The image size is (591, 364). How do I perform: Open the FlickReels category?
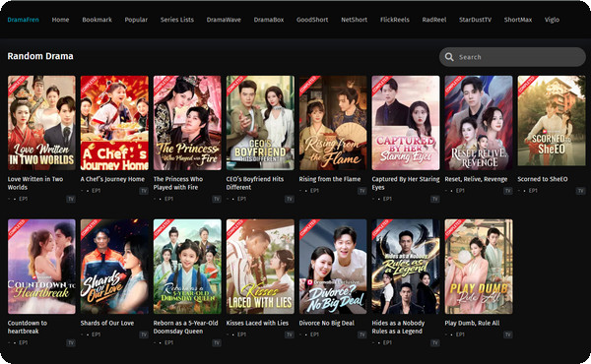pyautogui.click(x=395, y=20)
